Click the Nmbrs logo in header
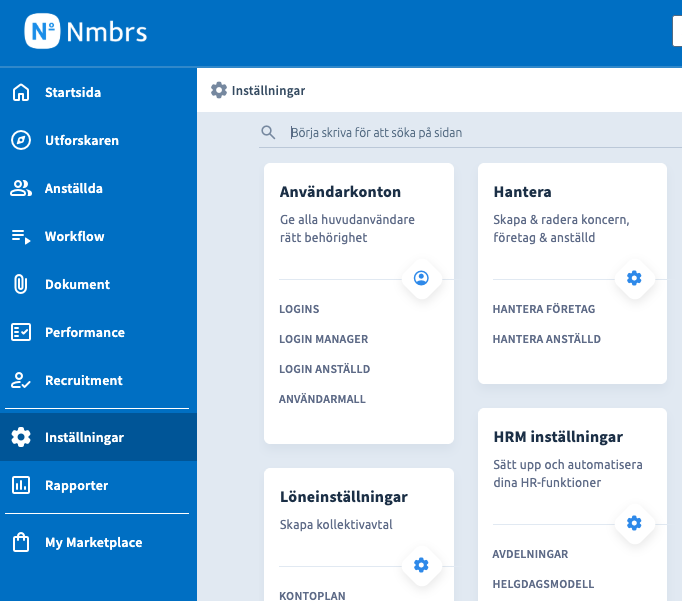 (86, 32)
